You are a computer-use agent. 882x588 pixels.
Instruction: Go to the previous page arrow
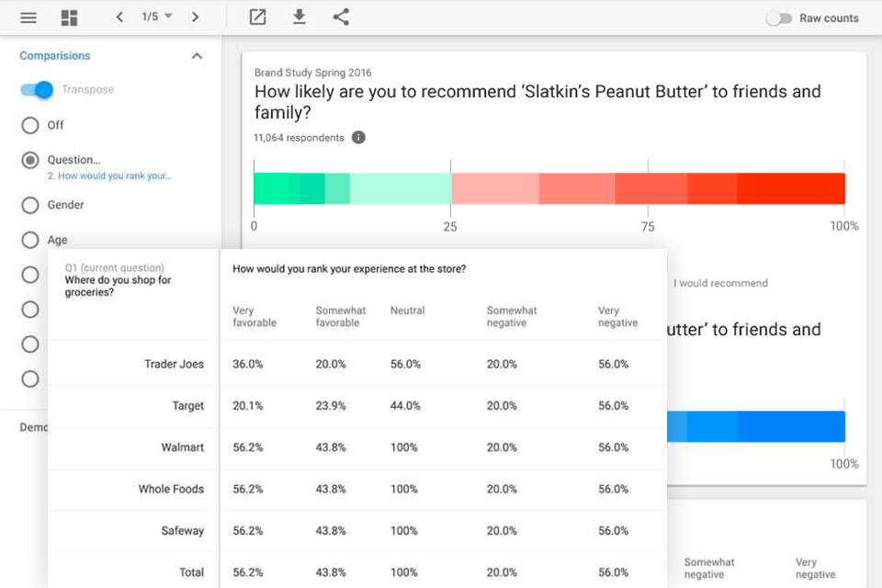pos(119,17)
